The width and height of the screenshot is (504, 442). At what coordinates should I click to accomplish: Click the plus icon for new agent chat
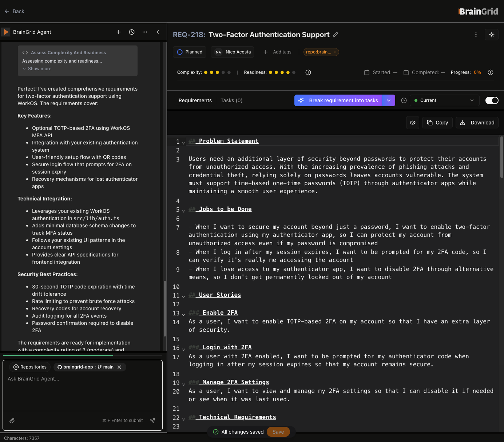(x=119, y=32)
